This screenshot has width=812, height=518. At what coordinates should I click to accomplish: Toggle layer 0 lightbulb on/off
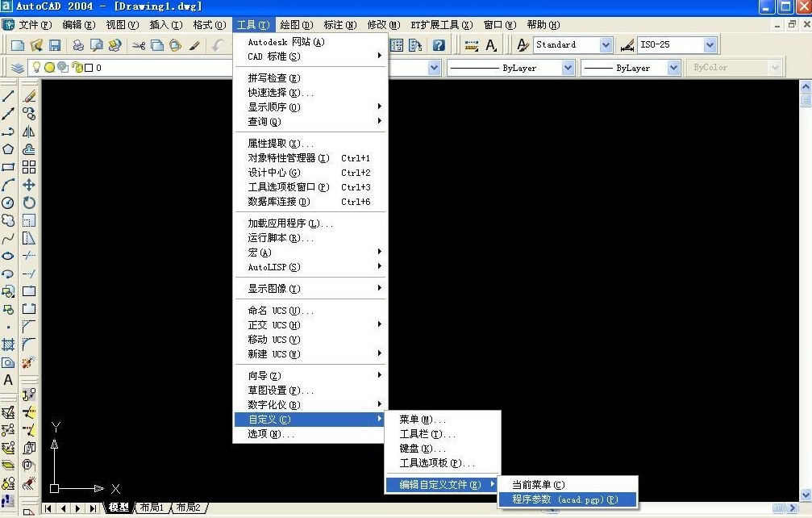click(x=36, y=67)
